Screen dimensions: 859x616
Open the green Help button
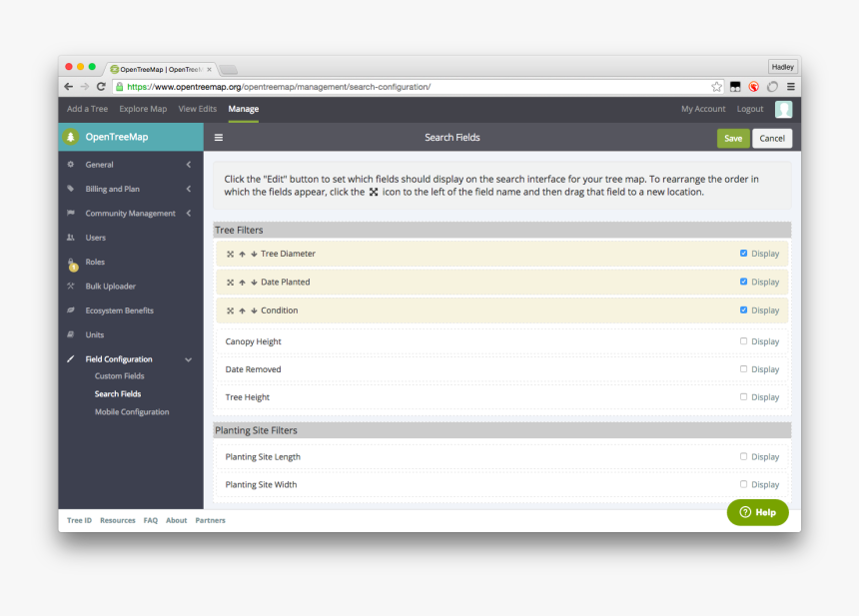[x=758, y=512]
